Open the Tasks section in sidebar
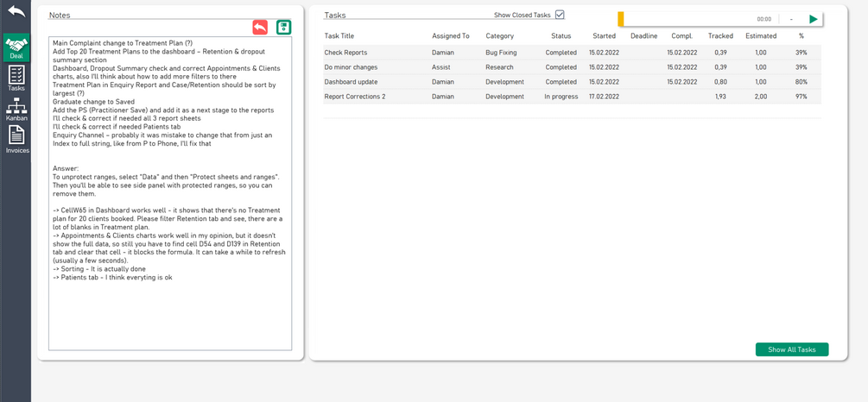This screenshot has width=868, height=402. (x=16, y=78)
